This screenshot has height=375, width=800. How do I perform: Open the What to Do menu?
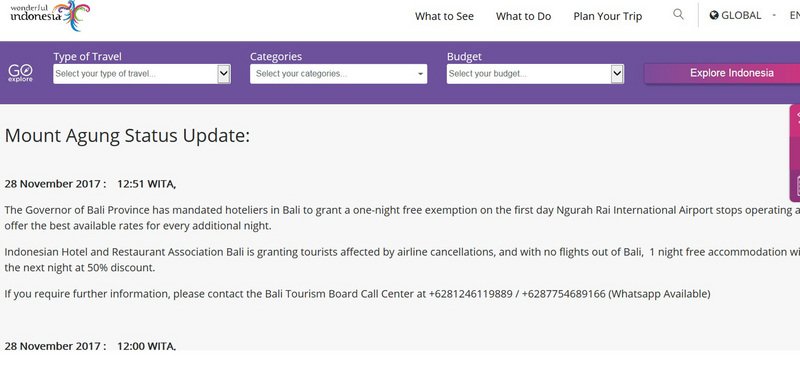[523, 16]
